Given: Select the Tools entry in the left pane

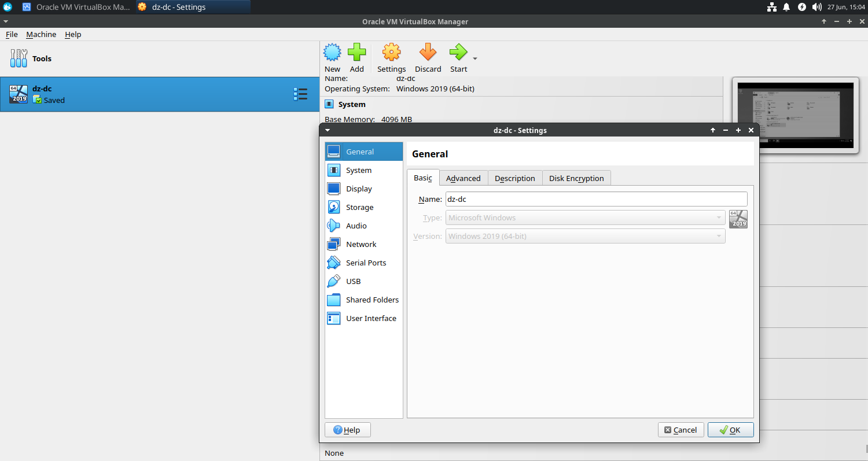Looking at the screenshot, I should pyautogui.click(x=160, y=58).
